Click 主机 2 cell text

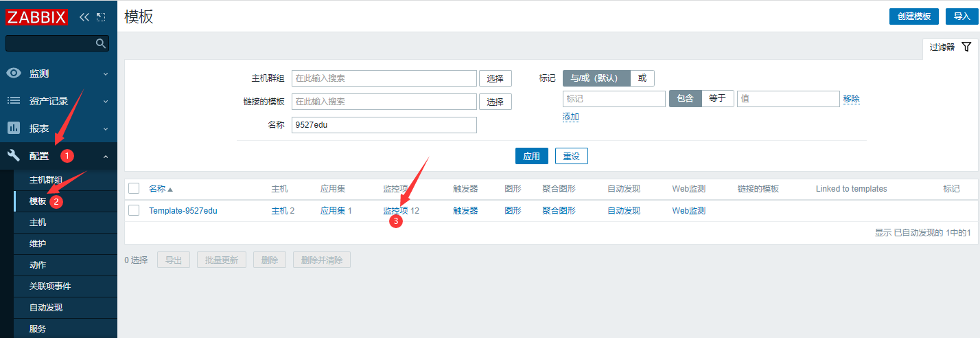[283, 211]
